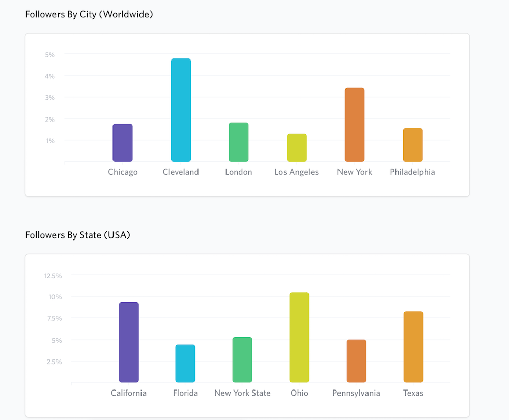Click the Cleveland axis label
The image size is (509, 420).
(181, 172)
